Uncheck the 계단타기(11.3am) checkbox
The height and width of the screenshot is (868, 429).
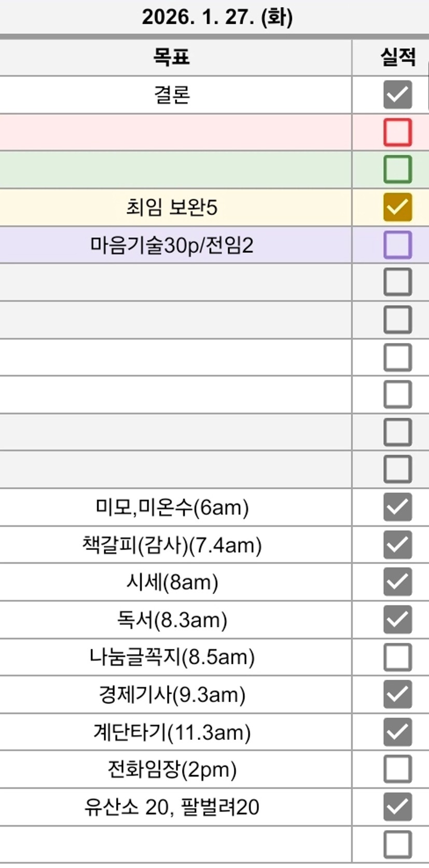click(x=397, y=732)
